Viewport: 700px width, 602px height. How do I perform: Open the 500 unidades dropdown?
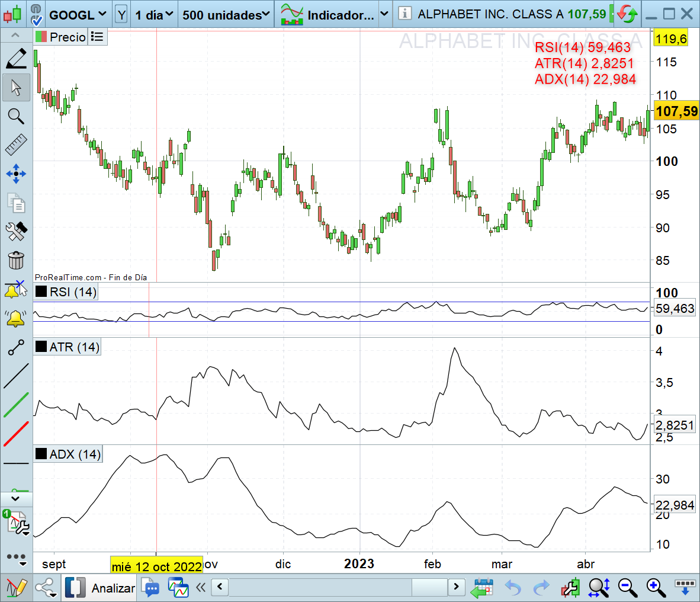(x=226, y=15)
